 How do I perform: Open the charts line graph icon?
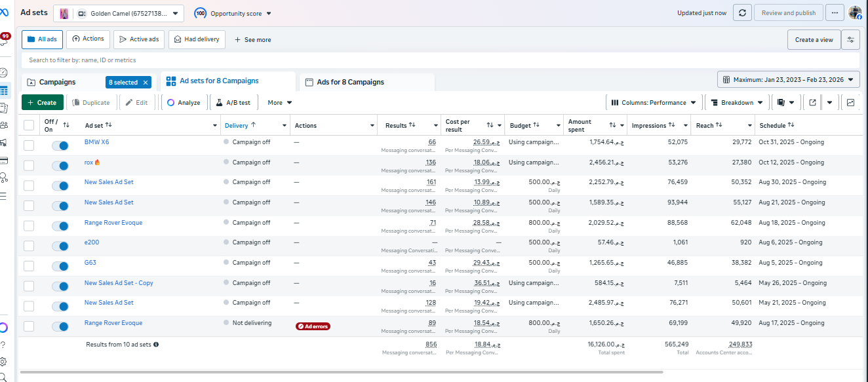[851, 102]
